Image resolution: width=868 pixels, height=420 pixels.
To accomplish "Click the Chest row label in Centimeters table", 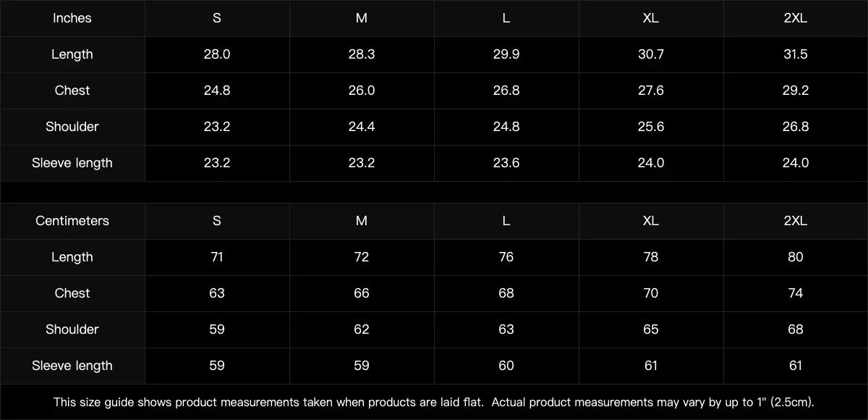I will pyautogui.click(x=72, y=293).
